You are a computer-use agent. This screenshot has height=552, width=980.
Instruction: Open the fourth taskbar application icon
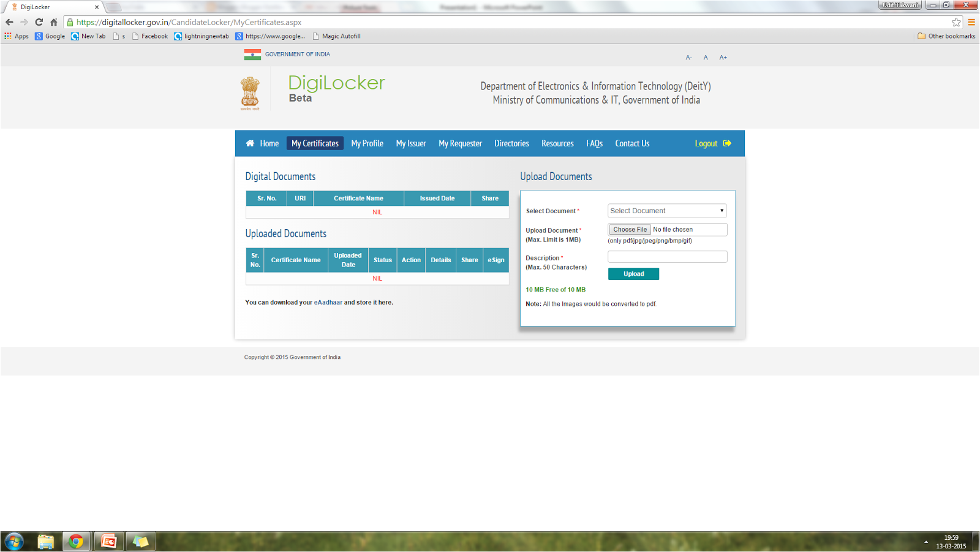click(140, 542)
